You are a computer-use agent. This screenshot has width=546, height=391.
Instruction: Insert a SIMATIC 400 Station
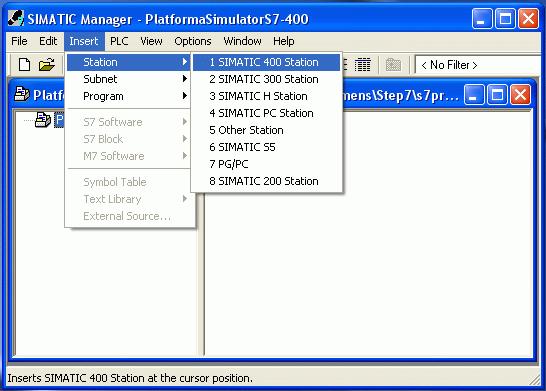coord(266,62)
